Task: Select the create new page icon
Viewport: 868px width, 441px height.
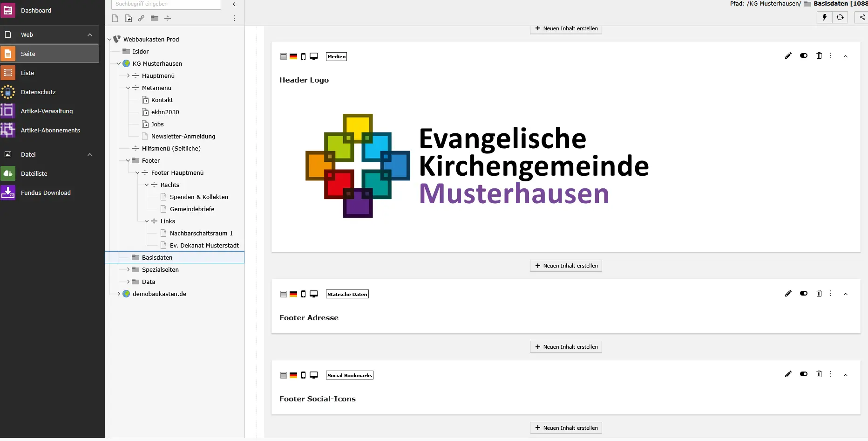Action: [115, 18]
